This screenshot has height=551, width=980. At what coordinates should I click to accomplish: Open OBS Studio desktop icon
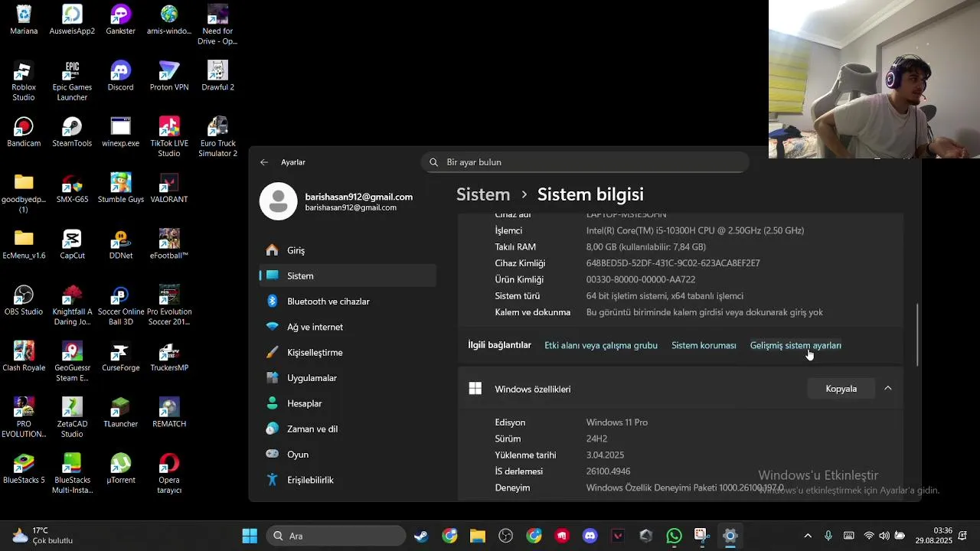(24, 301)
